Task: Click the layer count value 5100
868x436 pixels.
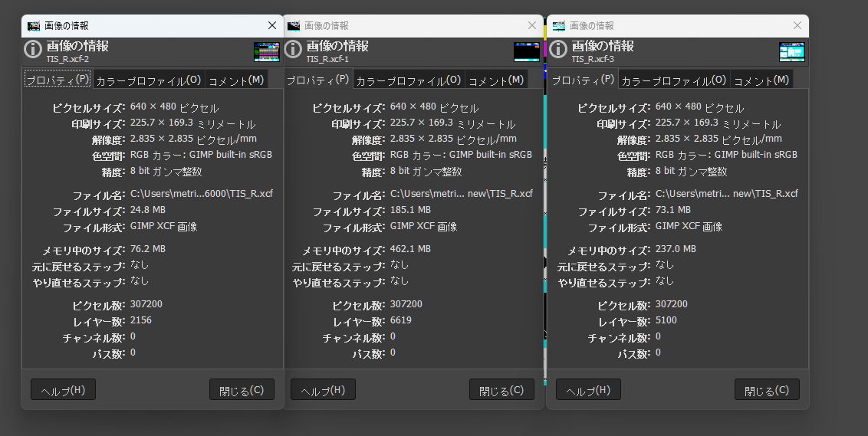Action: pyautogui.click(x=666, y=320)
